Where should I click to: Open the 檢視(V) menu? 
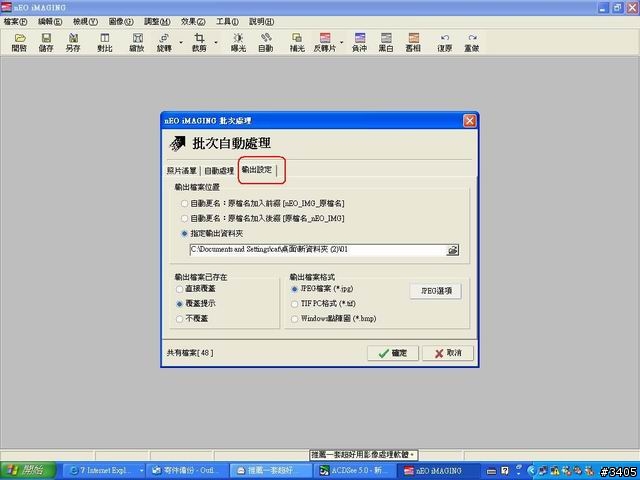pos(85,22)
